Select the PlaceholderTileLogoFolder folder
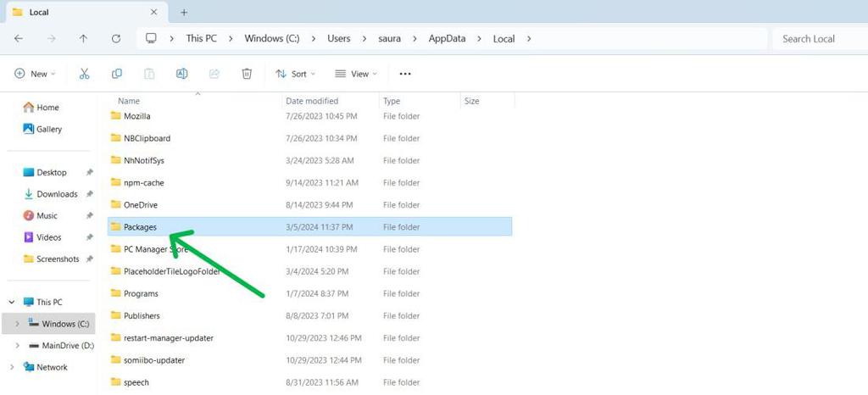Image resolution: width=868 pixels, height=395 pixels. (310, 271)
